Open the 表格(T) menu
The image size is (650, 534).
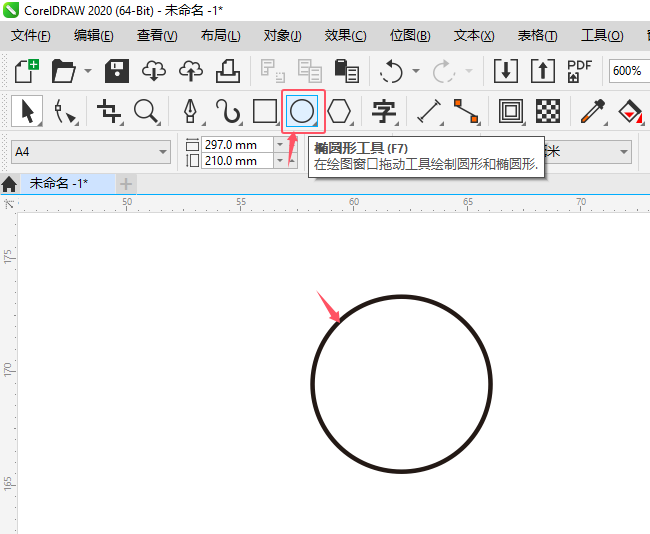pyautogui.click(x=538, y=36)
